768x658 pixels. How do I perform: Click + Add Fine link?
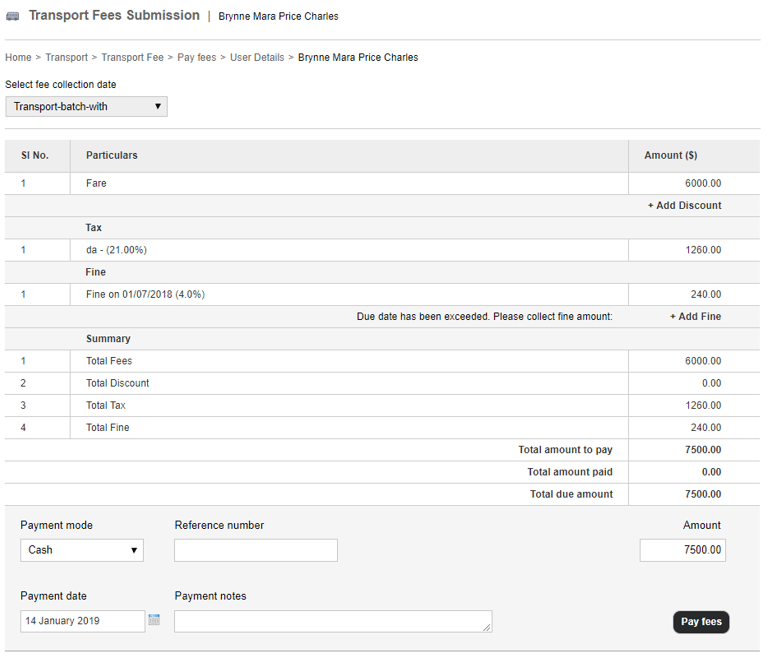point(696,317)
